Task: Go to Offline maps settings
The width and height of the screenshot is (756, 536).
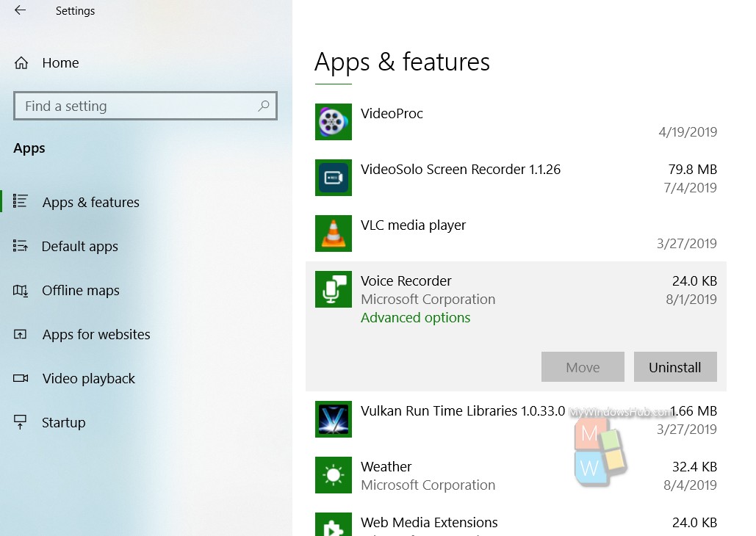Action: 81,290
